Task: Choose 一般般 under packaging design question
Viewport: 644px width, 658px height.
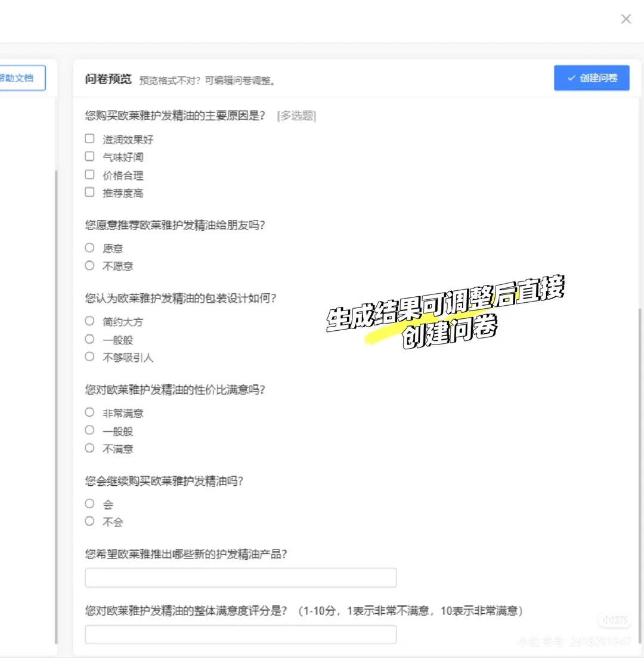Action: click(89, 339)
